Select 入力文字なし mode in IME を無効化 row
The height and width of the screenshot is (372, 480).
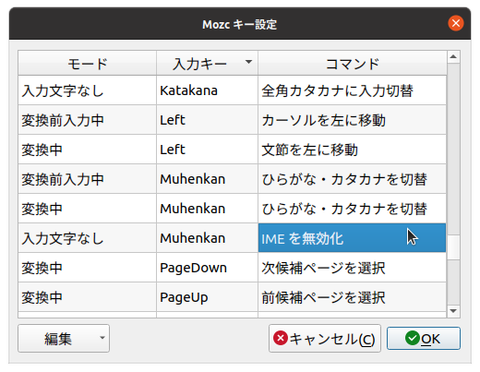87,238
